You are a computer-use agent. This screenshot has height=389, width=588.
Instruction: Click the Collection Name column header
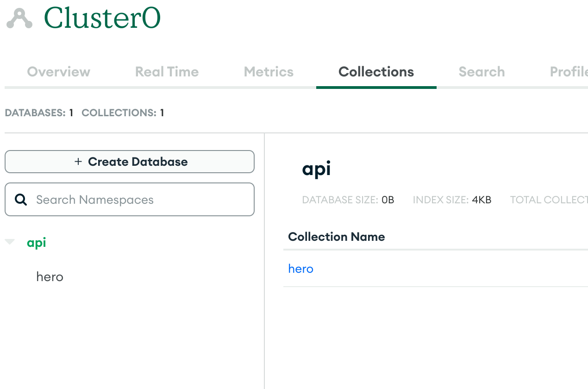(x=336, y=237)
